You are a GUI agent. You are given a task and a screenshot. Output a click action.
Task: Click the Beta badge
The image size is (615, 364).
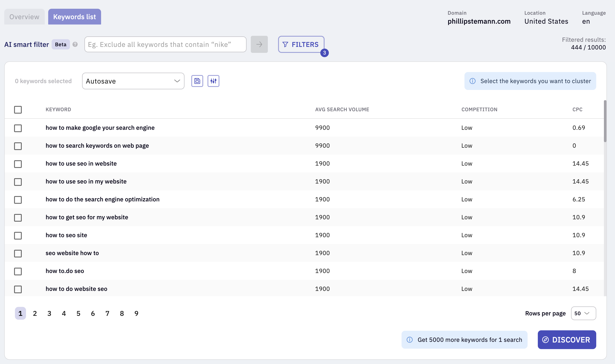click(x=61, y=44)
